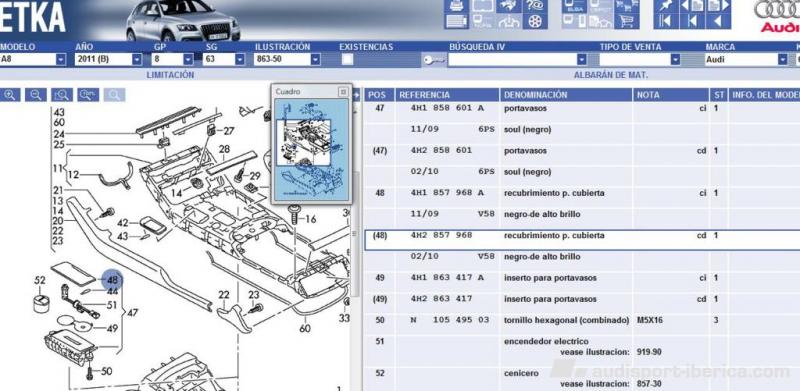Expand the MODELO dropdown showing A8
Screen dimensions: 800x391
(61, 59)
